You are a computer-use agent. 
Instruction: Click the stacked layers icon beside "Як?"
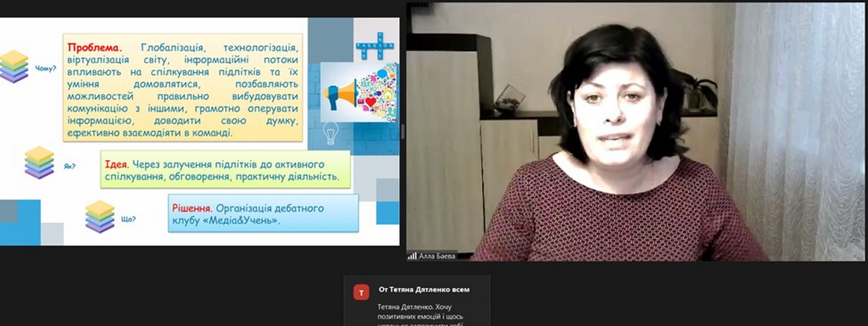tap(39, 163)
